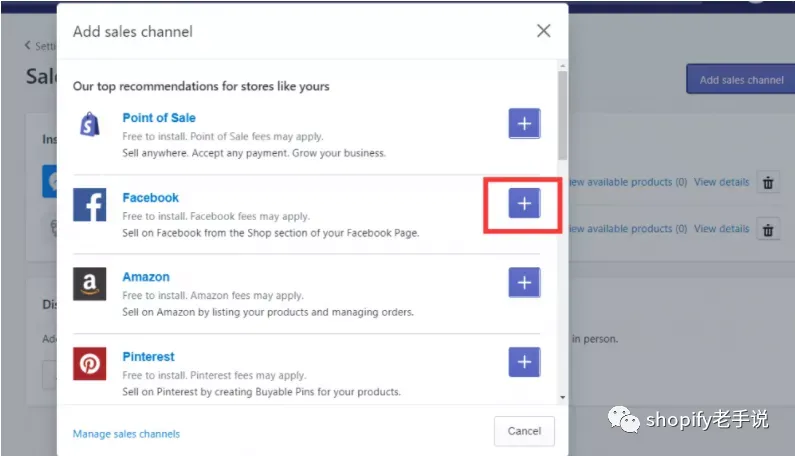Cancel the Add sales channel dialog
The width and height of the screenshot is (795, 456).
[x=524, y=431]
